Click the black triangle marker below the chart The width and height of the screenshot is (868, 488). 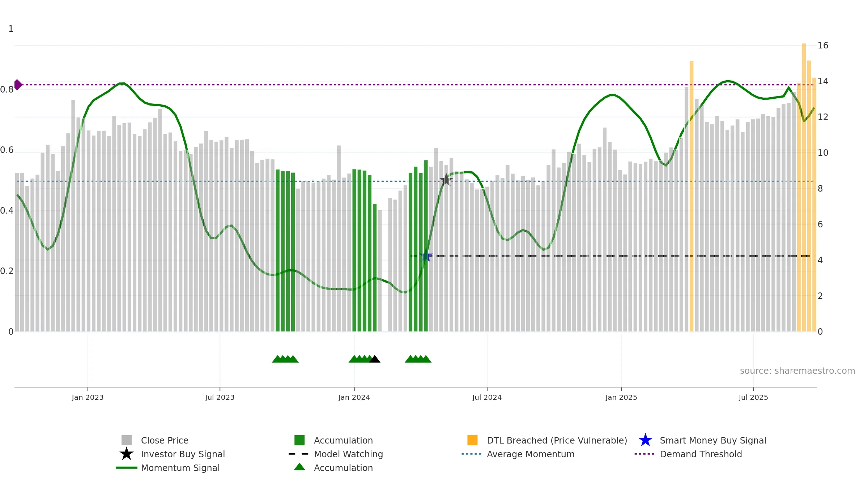[375, 359]
